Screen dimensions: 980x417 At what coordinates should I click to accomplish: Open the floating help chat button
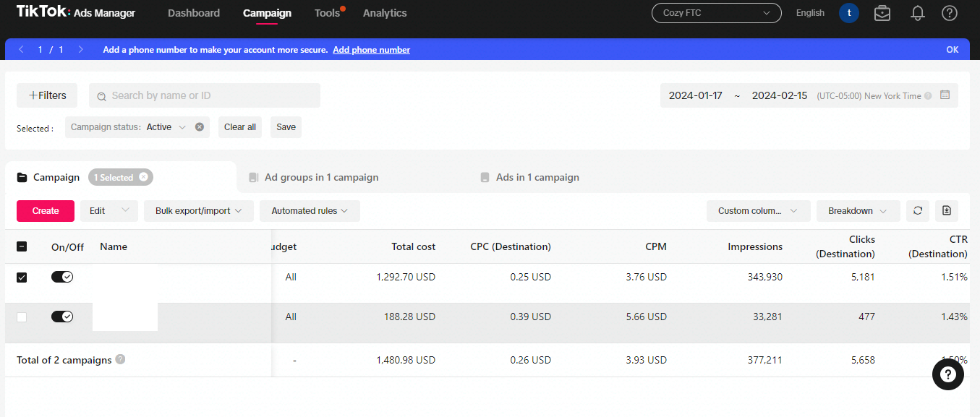tap(948, 374)
